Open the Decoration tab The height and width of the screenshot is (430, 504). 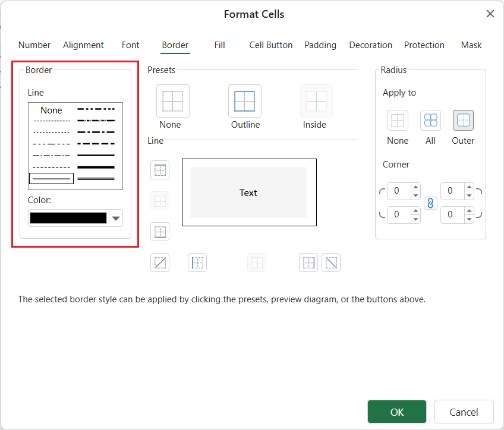tap(371, 45)
